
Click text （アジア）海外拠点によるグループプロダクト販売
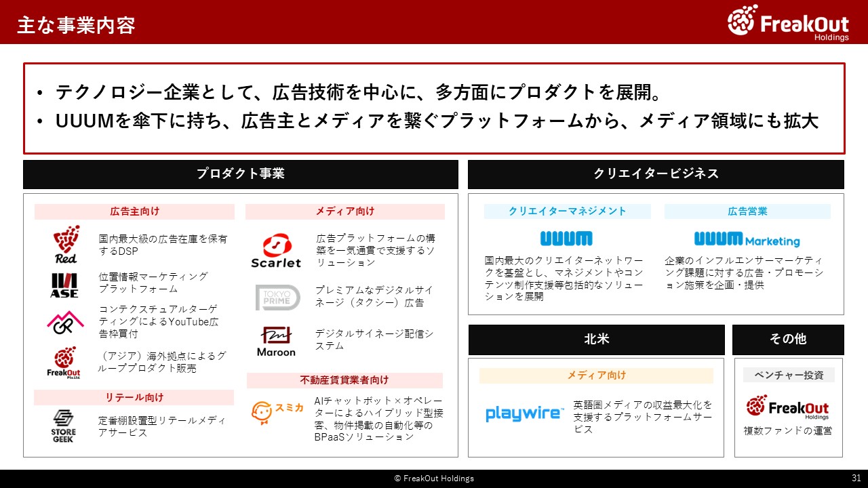pyautogui.click(x=163, y=363)
